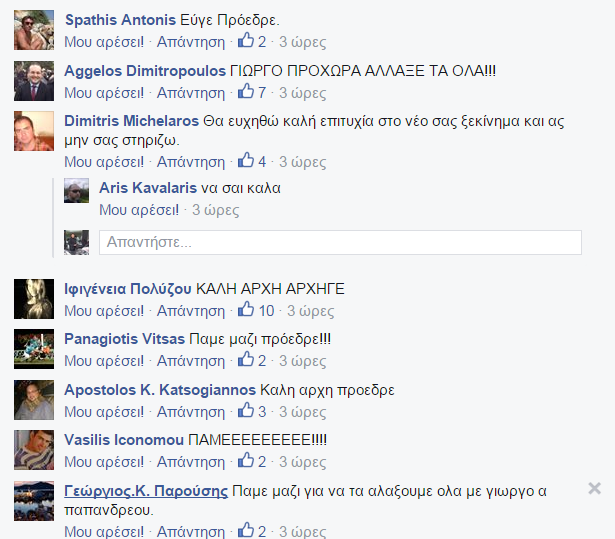The image size is (615, 539).
Task: Open Aris Kavalaris avatar thumbnail
Action: click(x=76, y=191)
